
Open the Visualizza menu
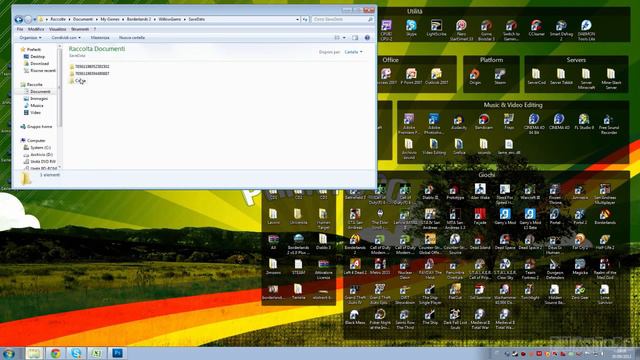58,29
